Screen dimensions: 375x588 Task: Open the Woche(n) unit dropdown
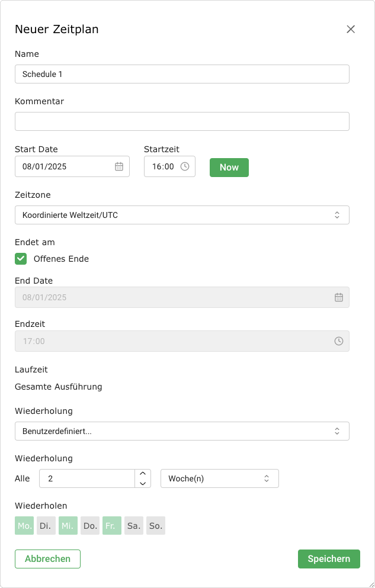tap(219, 478)
